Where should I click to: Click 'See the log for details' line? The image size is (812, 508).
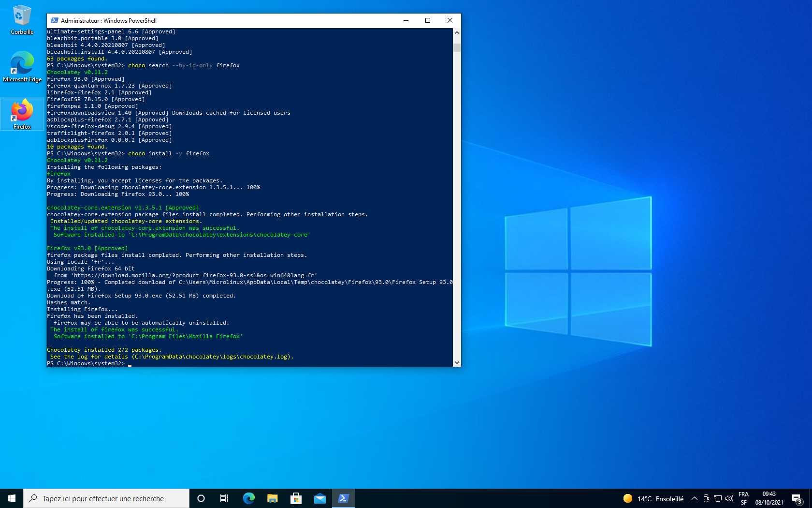(172, 357)
